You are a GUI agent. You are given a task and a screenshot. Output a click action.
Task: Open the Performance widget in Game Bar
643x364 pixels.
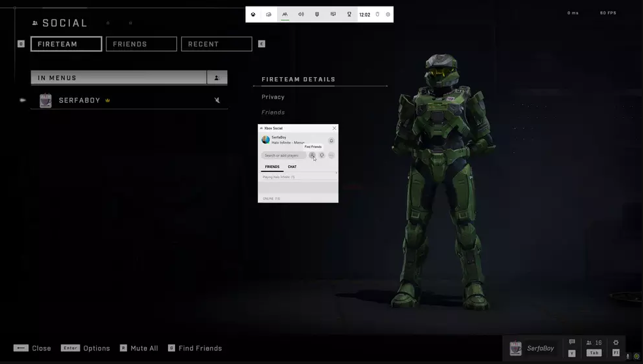click(x=333, y=14)
